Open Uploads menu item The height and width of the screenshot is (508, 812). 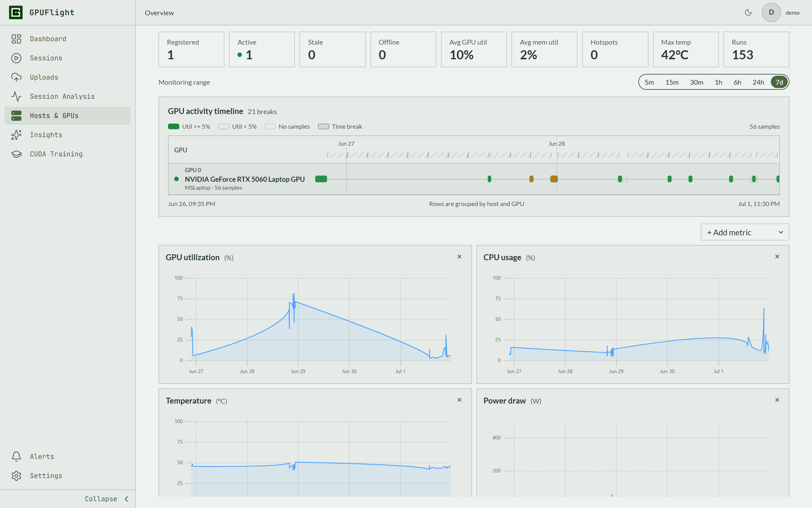(67, 77)
